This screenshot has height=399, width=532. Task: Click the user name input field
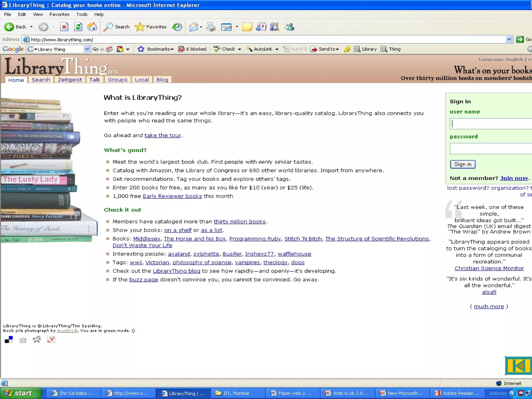[x=491, y=124]
